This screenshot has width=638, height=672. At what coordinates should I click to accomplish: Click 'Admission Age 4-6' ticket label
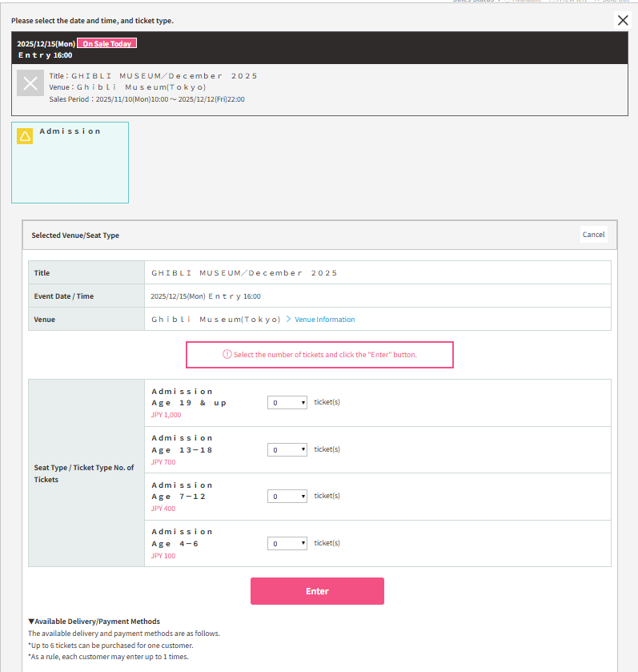click(x=182, y=538)
